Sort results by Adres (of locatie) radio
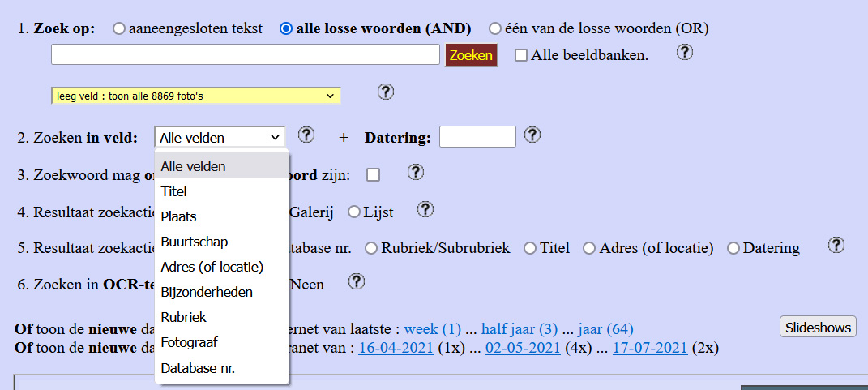Screen dimensions: 868x390 [x=589, y=249]
